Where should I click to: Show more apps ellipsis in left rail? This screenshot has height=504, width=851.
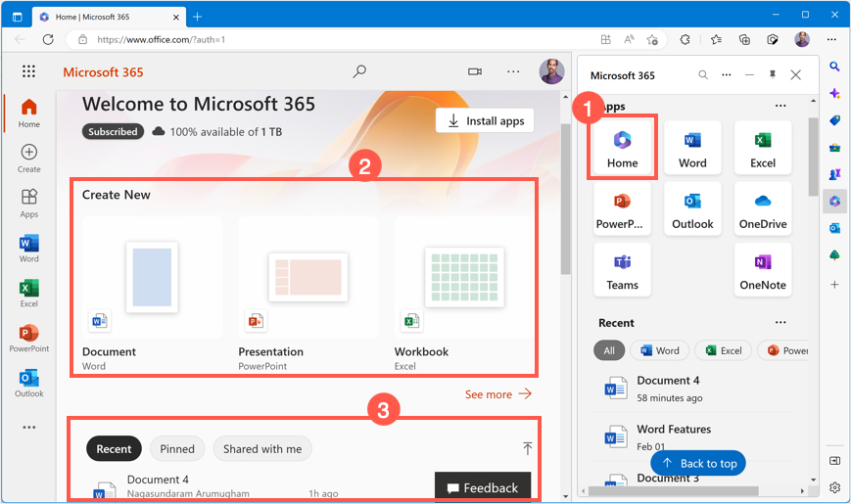[x=28, y=428]
